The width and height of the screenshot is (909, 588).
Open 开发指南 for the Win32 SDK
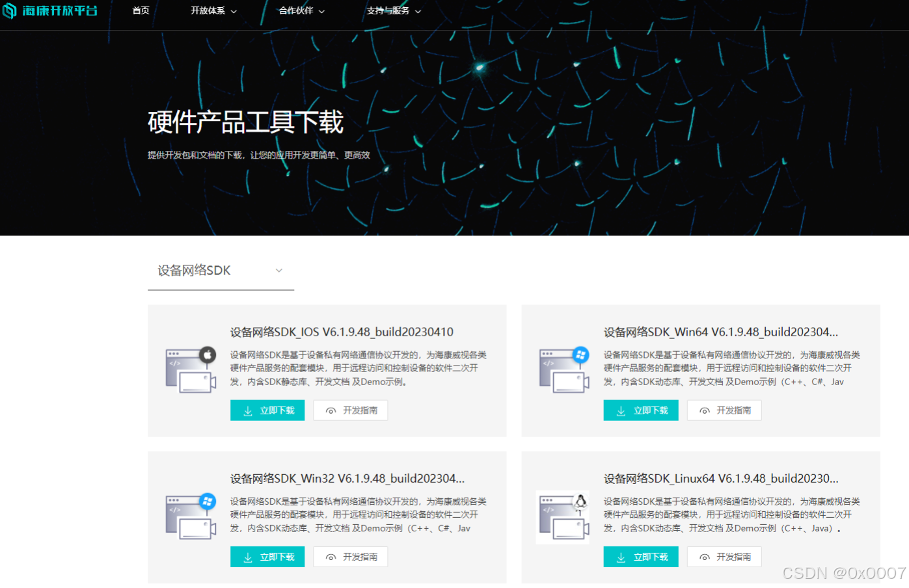coord(351,557)
